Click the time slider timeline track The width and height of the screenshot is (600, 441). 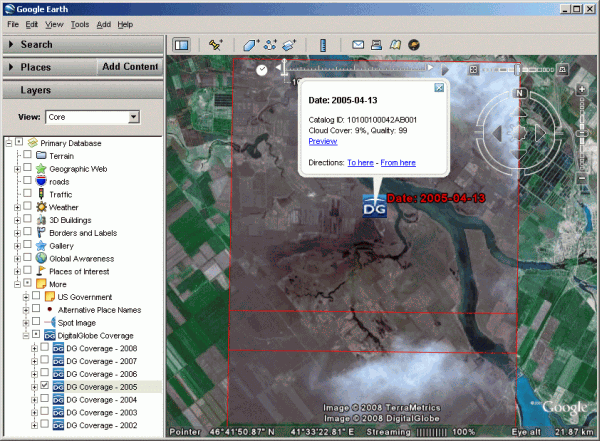pyautogui.click(x=357, y=68)
